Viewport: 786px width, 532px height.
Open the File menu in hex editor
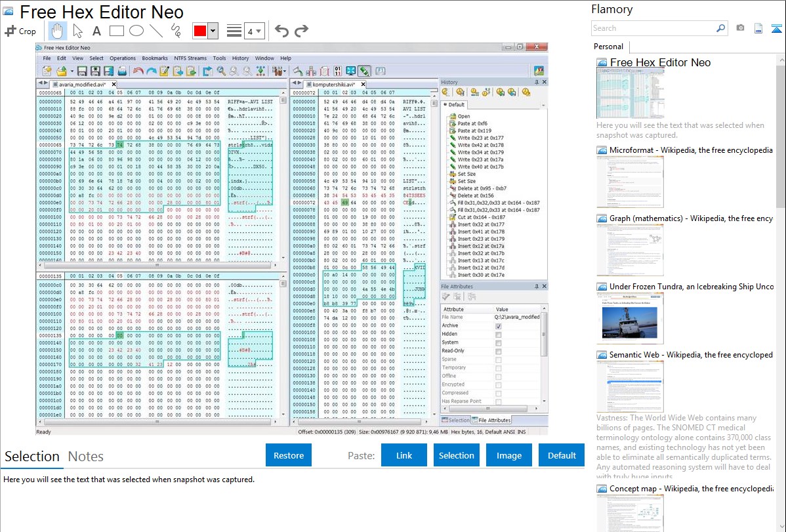point(47,58)
